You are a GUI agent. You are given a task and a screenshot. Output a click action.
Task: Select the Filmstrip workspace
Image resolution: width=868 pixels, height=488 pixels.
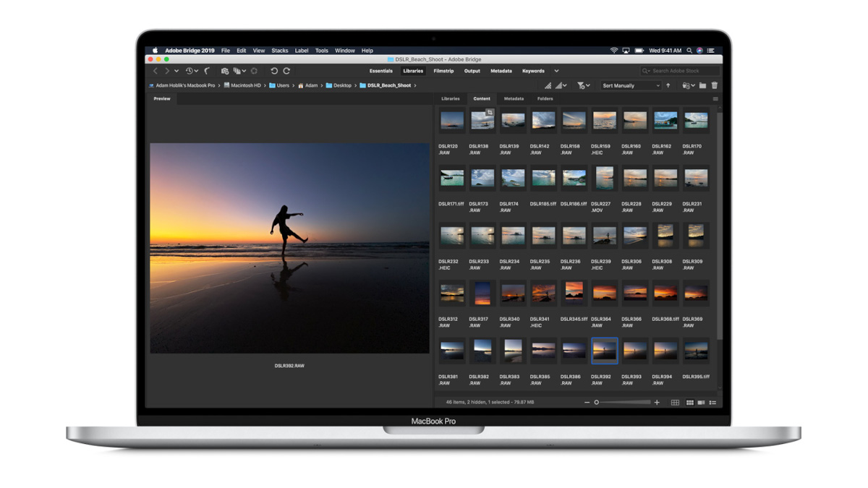443,71
